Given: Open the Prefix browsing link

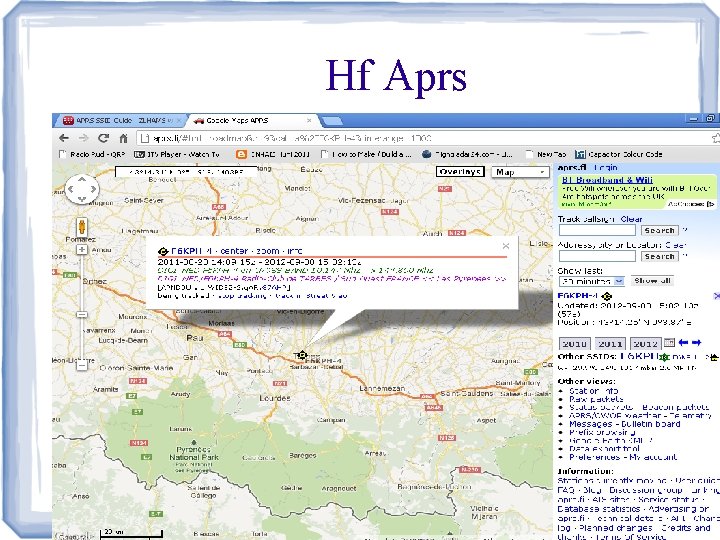Looking at the screenshot, I should point(602,432).
